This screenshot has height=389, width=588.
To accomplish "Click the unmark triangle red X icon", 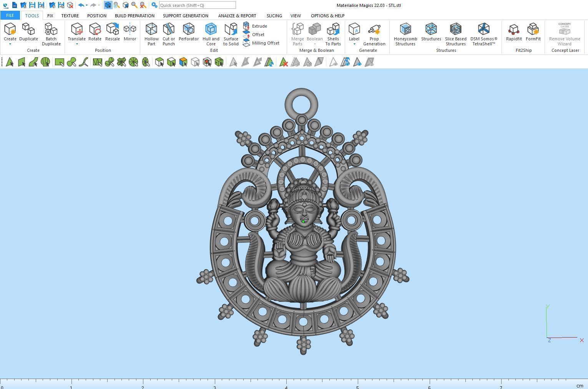I will pos(284,62).
